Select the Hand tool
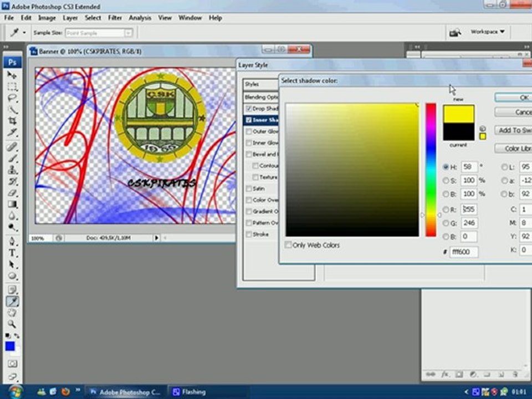This screenshot has height=399, width=532. click(x=12, y=313)
